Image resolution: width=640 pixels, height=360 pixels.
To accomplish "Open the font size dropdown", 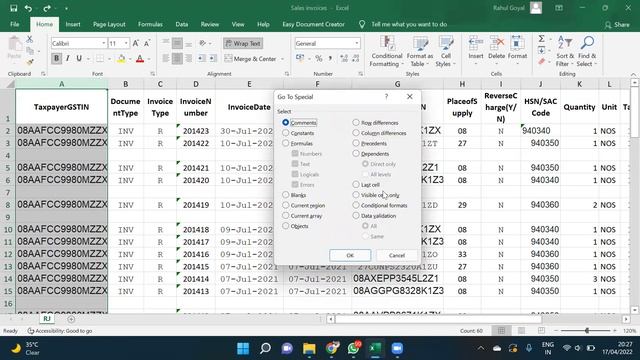I will [126, 43].
